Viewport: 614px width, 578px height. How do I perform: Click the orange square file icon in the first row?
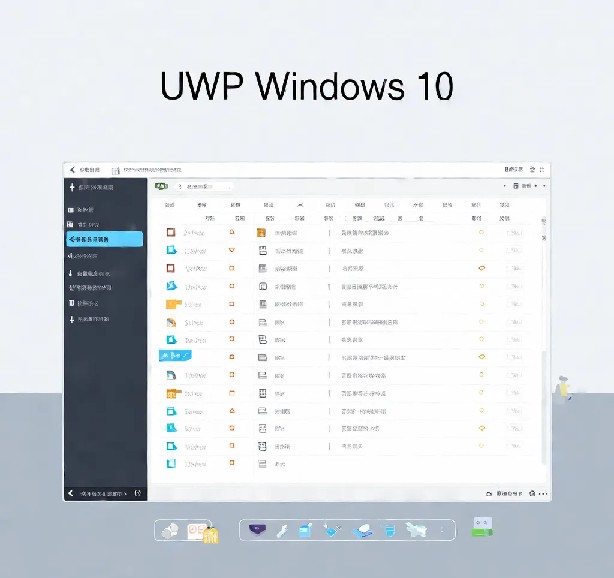pyautogui.click(x=261, y=233)
